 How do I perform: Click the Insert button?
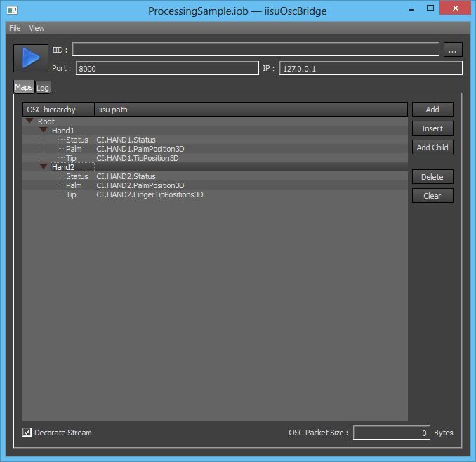tap(432, 128)
